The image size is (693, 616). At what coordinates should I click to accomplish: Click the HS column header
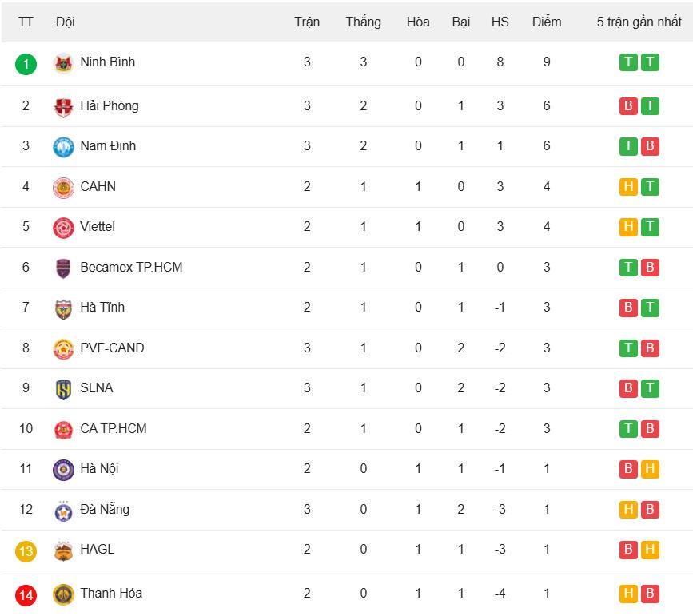click(x=500, y=22)
